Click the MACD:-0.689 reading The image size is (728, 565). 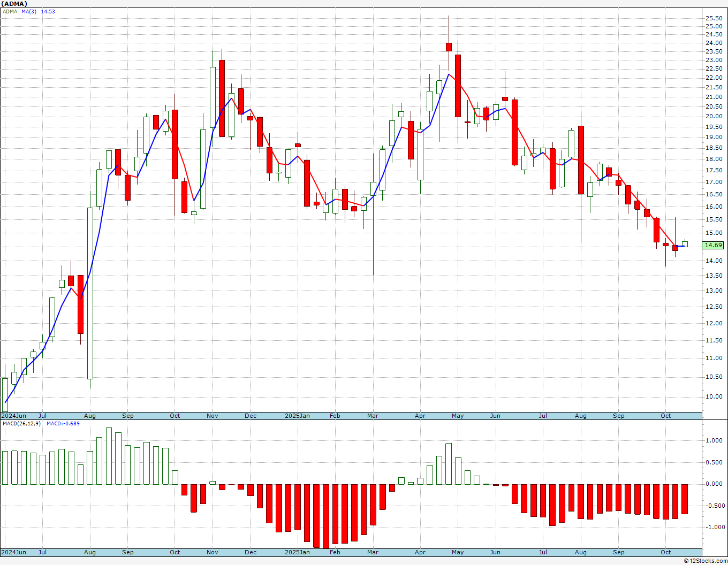(63, 424)
